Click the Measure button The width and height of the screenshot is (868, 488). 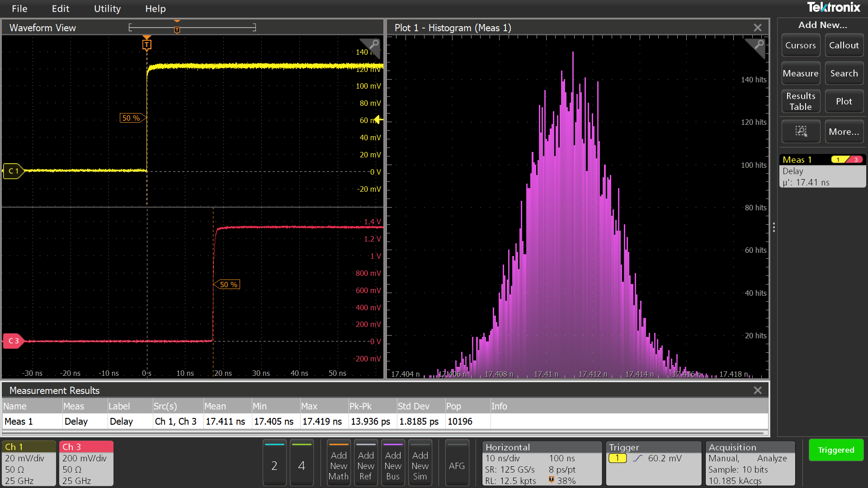coord(800,73)
